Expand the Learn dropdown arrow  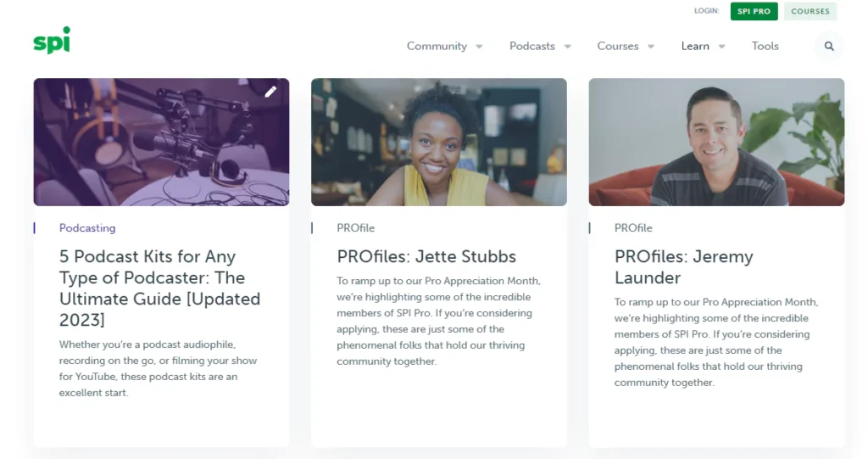722,47
